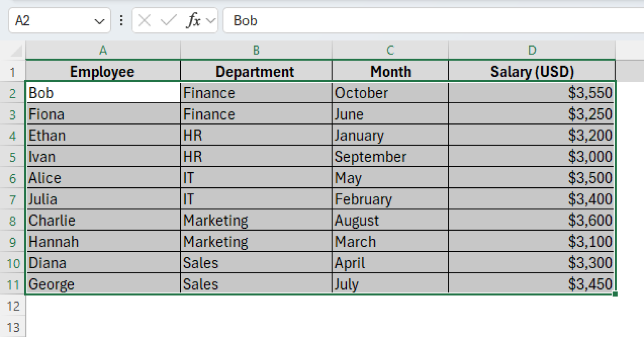Screen dimensions: 644x337
Task: Select row 12 by its row number
Action: click(13, 306)
